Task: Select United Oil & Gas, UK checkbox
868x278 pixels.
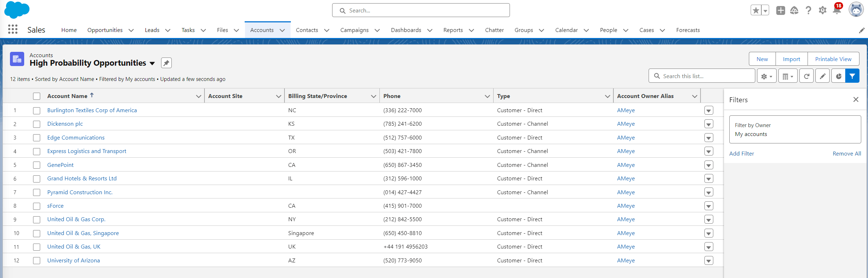Action: pos(37,247)
